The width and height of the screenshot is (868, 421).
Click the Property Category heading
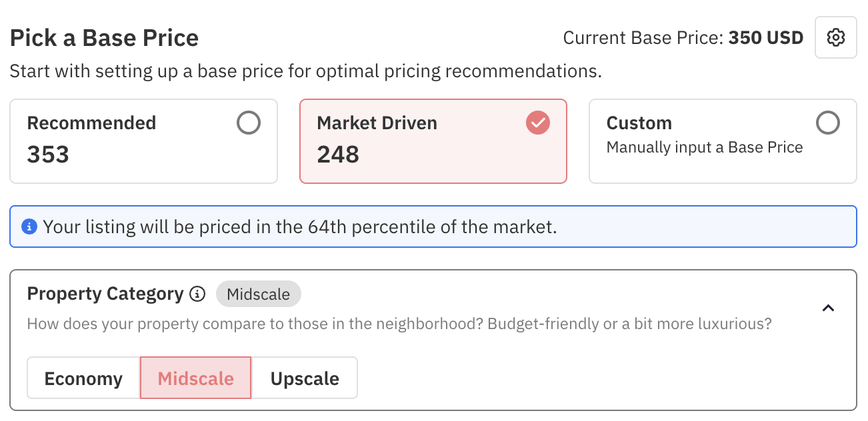tap(105, 294)
